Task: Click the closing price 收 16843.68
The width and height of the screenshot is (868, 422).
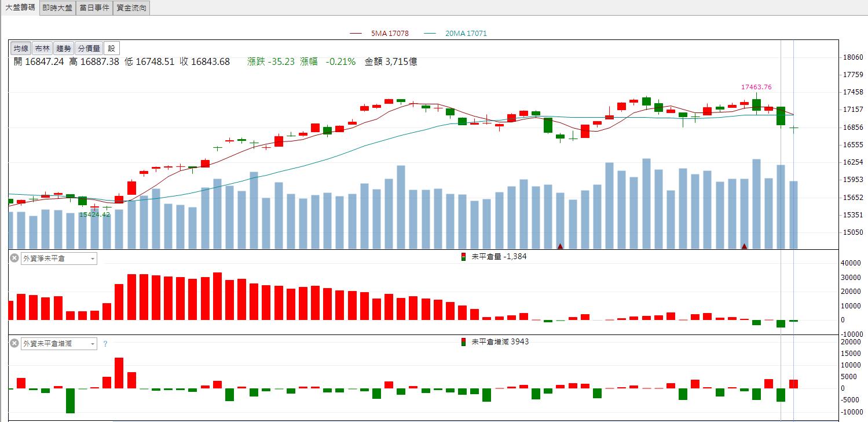Action: [x=204, y=61]
